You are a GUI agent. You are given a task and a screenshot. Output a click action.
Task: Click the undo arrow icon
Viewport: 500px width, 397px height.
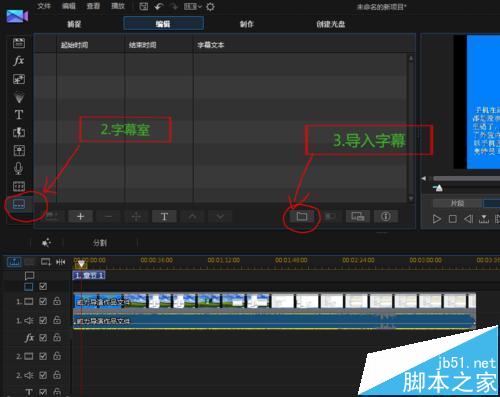pyautogui.click(x=159, y=6)
